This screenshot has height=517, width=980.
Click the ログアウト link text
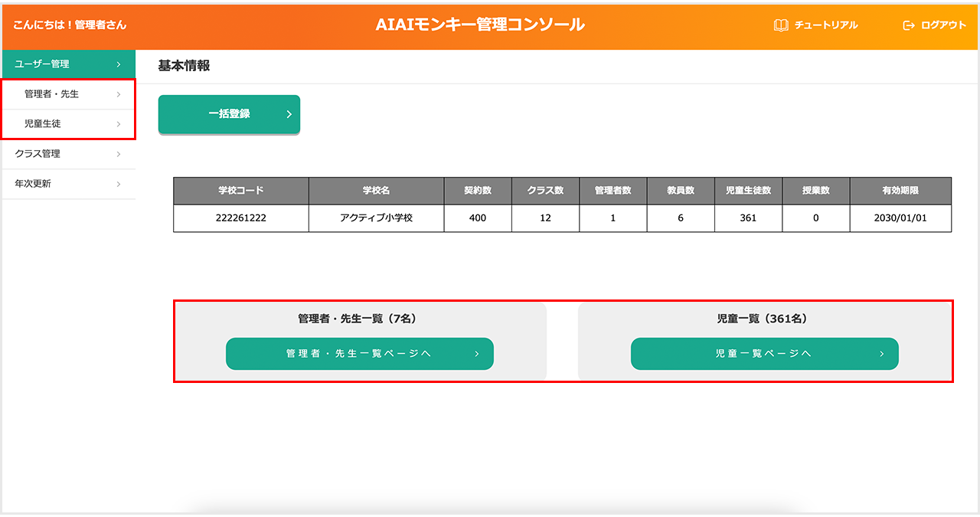tap(943, 25)
